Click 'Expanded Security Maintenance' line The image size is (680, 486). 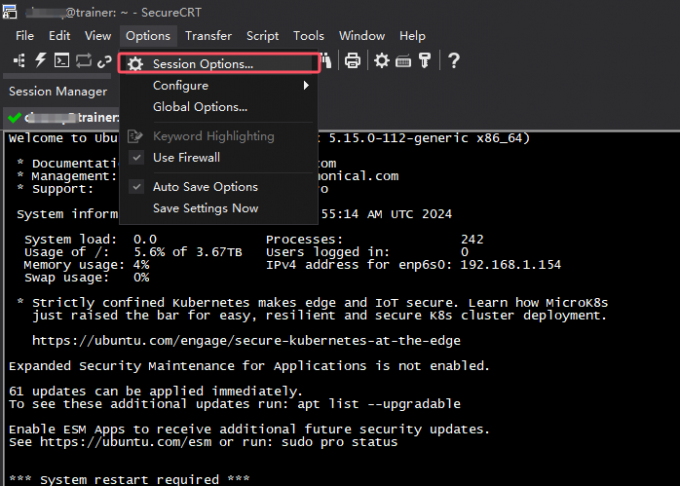pos(249,366)
